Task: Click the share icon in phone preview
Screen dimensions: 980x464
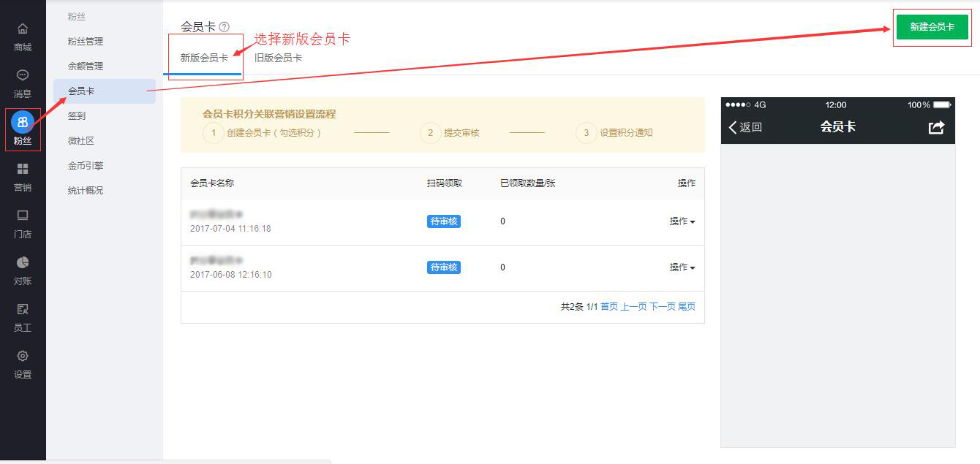Action: [x=936, y=127]
